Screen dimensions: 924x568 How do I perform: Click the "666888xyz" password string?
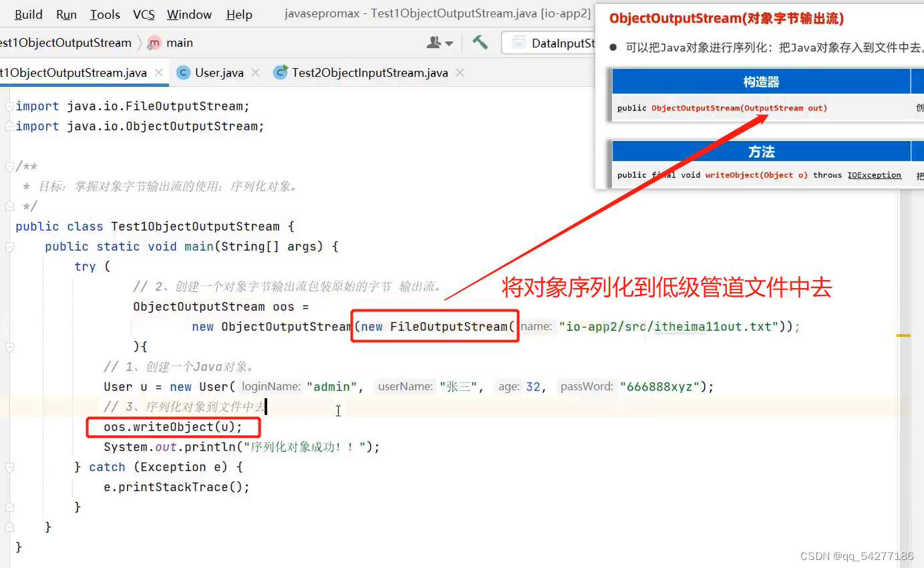[659, 387]
